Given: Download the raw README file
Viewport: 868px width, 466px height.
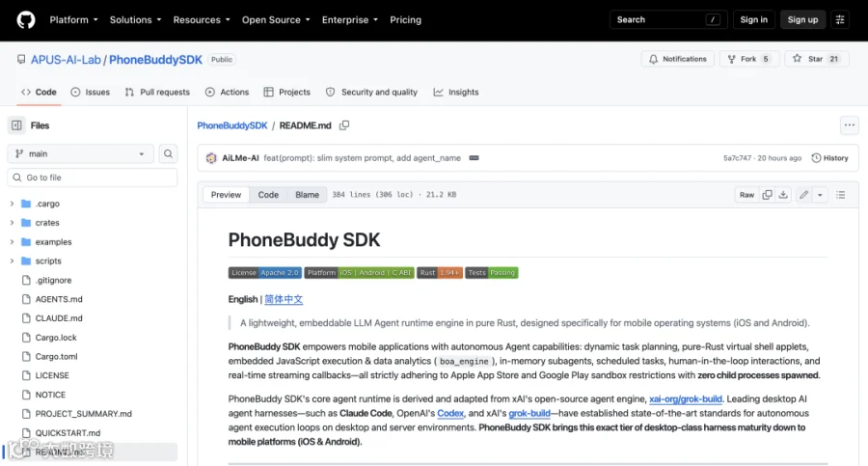Looking at the screenshot, I should point(783,195).
